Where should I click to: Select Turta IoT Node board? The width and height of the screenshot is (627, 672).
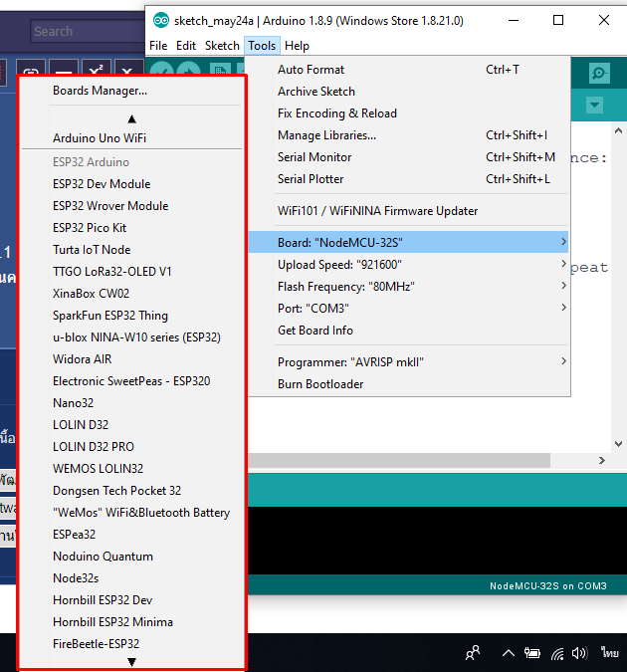(x=132, y=250)
